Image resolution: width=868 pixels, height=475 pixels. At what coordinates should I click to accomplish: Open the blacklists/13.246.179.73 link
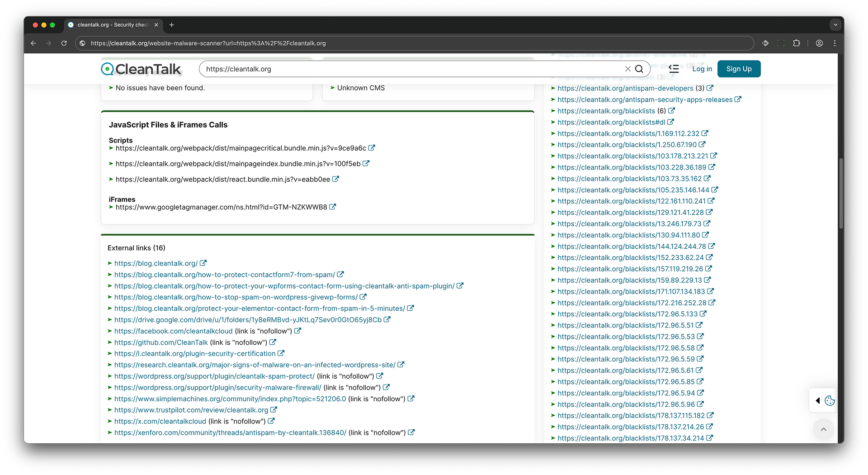[629, 223]
